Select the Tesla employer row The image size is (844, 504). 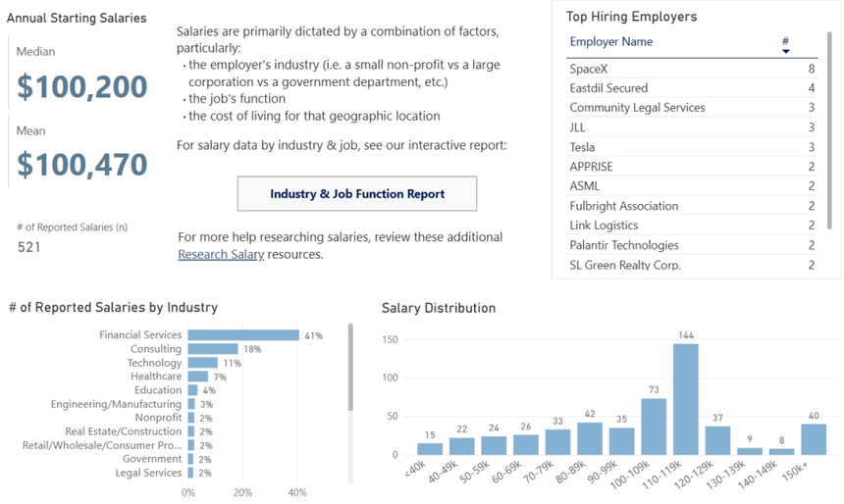tap(692, 147)
